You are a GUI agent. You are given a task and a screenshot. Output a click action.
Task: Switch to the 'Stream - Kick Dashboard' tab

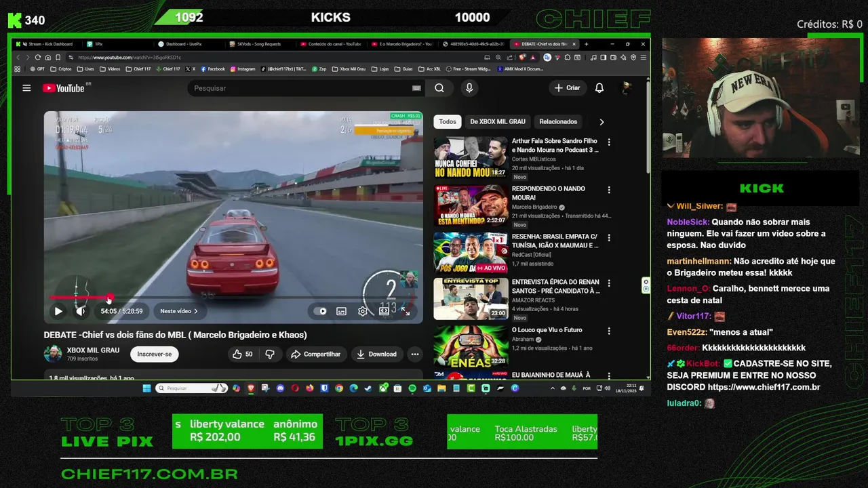coord(47,44)
